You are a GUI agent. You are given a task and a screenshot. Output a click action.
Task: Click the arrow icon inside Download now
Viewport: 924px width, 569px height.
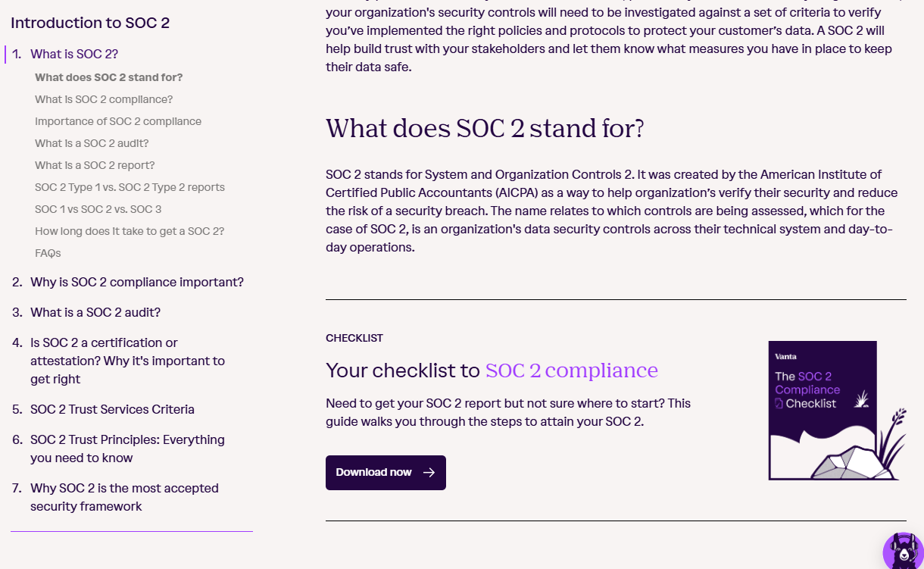click(x=430, y=472)
